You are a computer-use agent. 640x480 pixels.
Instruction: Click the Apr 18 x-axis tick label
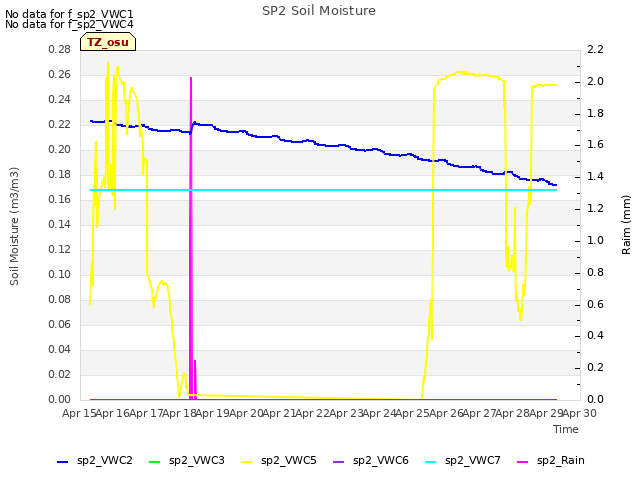180,413
